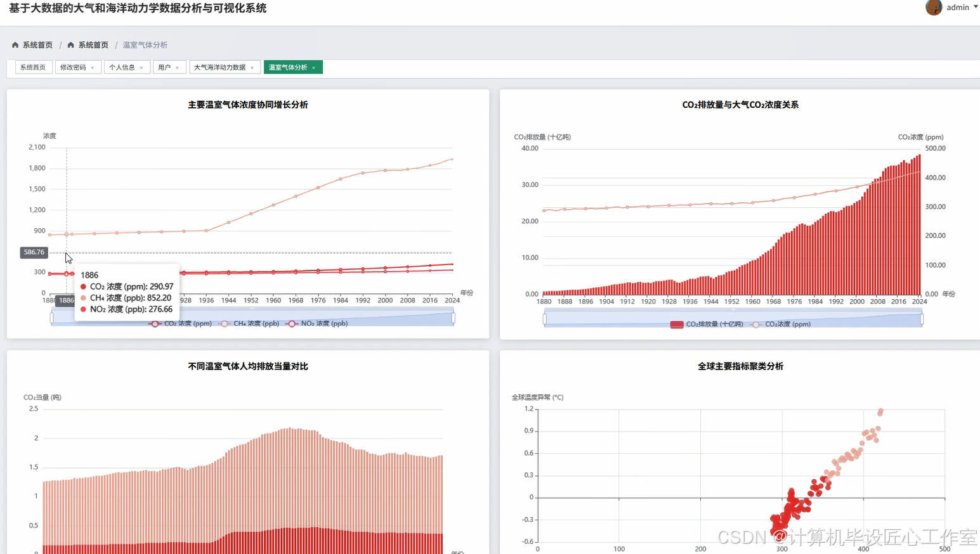Click the 全球温度异常 (°C) axis label
This screenshot has width=980, height=554.
pos(537,397)
